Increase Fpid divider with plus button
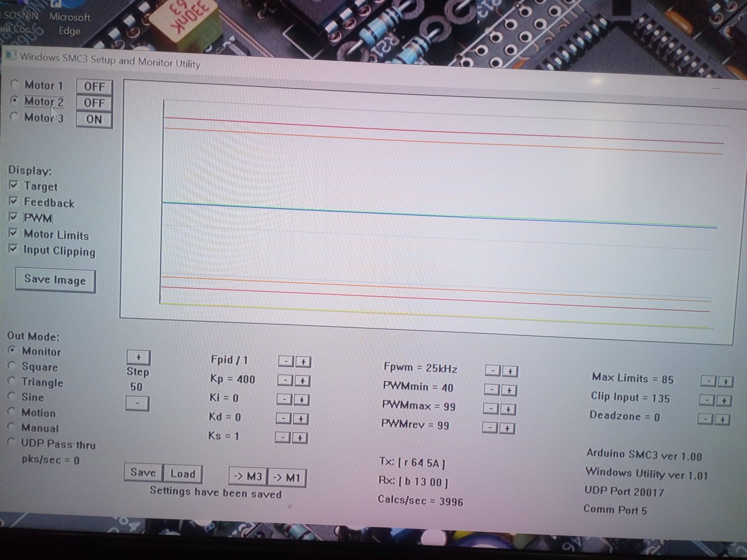Screen dimensions: 747x560 click(303, 362)
